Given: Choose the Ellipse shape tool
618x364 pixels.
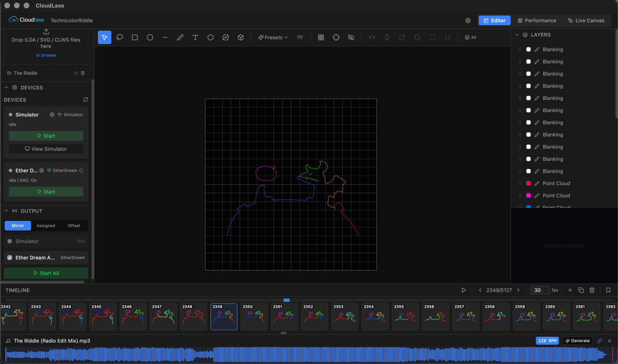Looking at the screenshot, I should [150, 37].
